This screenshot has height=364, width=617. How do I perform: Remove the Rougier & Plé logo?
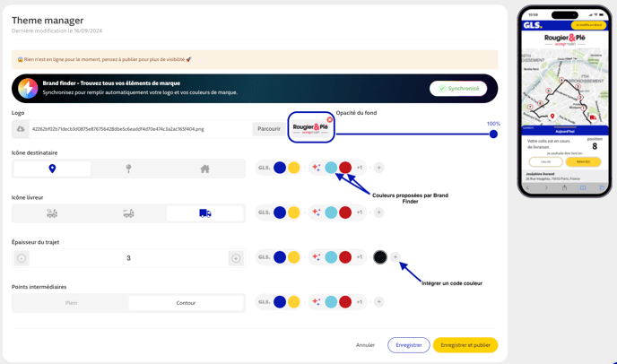330,119
